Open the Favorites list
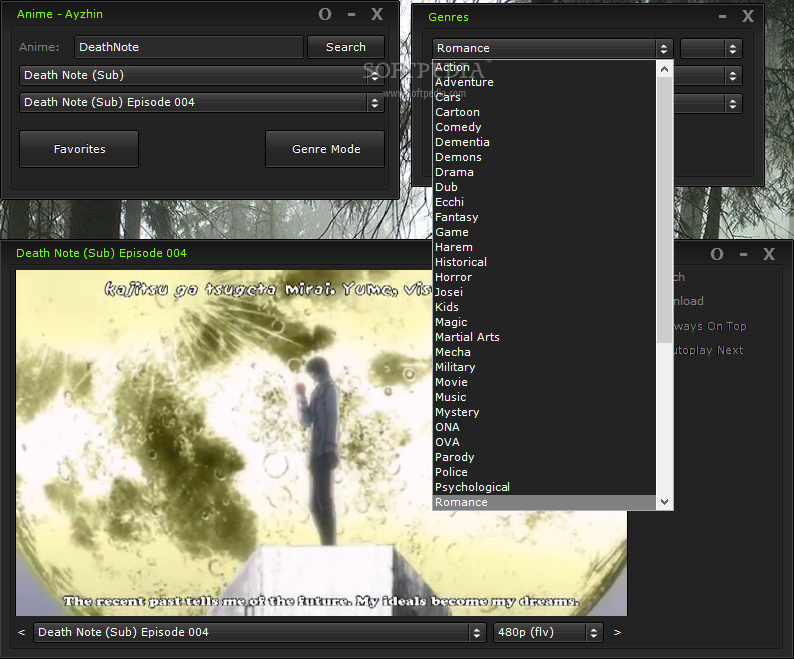Screen dimensions: 794x659 (x=79, y=149)
